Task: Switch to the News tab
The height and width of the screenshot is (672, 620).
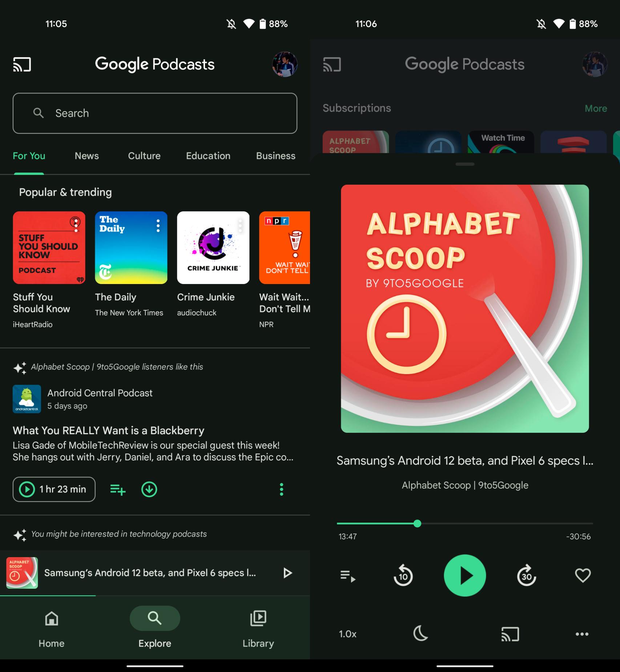Action: point(86,156)
